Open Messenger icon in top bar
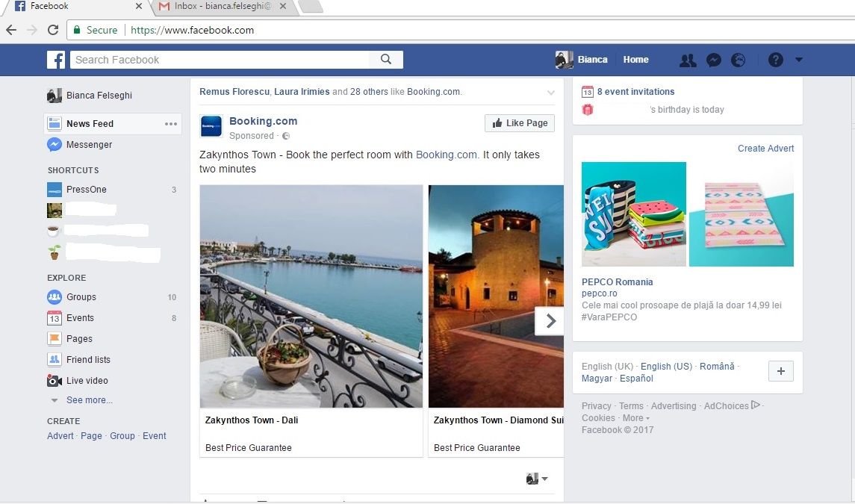 pos(713,60)
